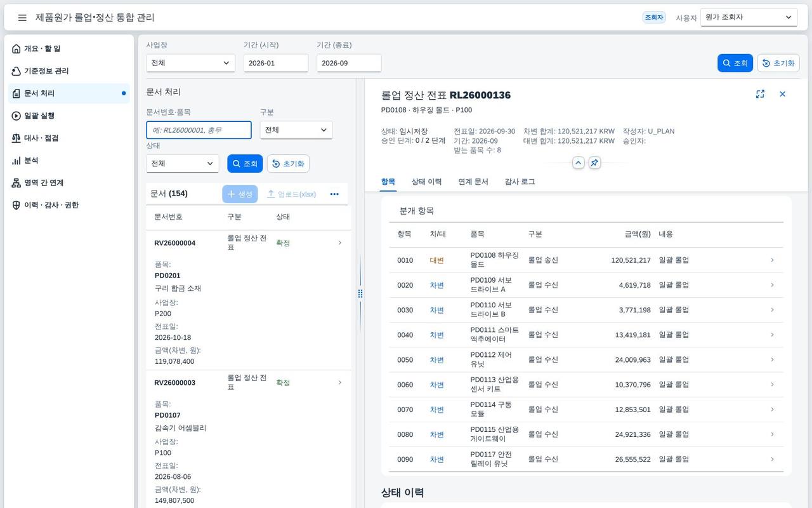The height and width of the screenshot is (508, 812).
Task: Open 대사 · 점검 in sidebar
Action: pos(69,138)
